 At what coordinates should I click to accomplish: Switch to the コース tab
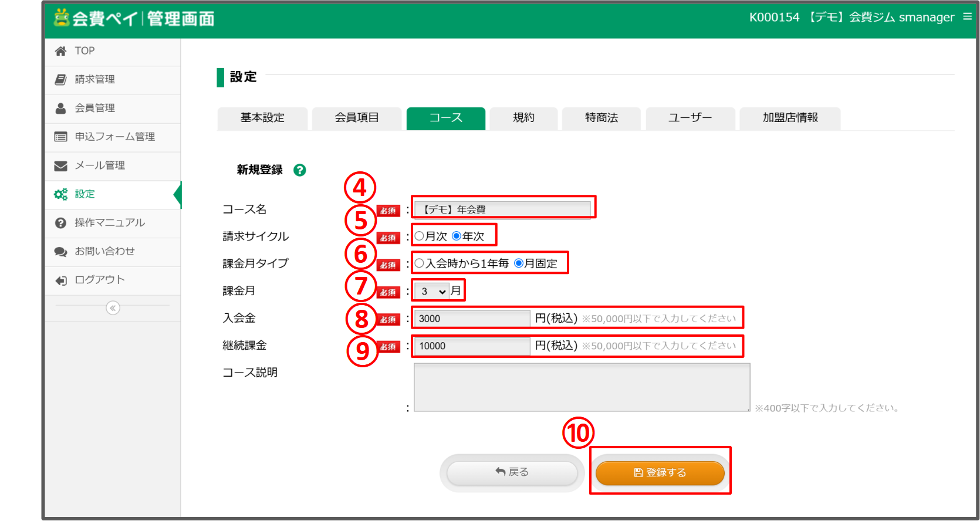(446, 118)
